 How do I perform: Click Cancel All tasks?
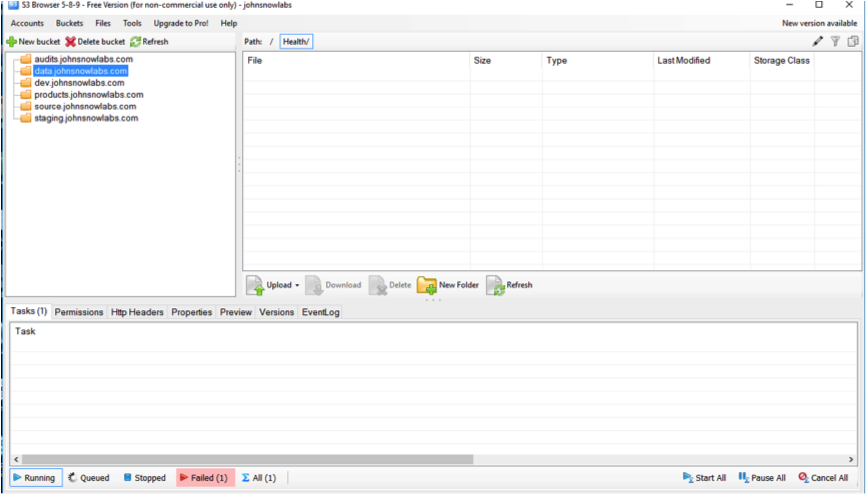[x=823, y=478]
